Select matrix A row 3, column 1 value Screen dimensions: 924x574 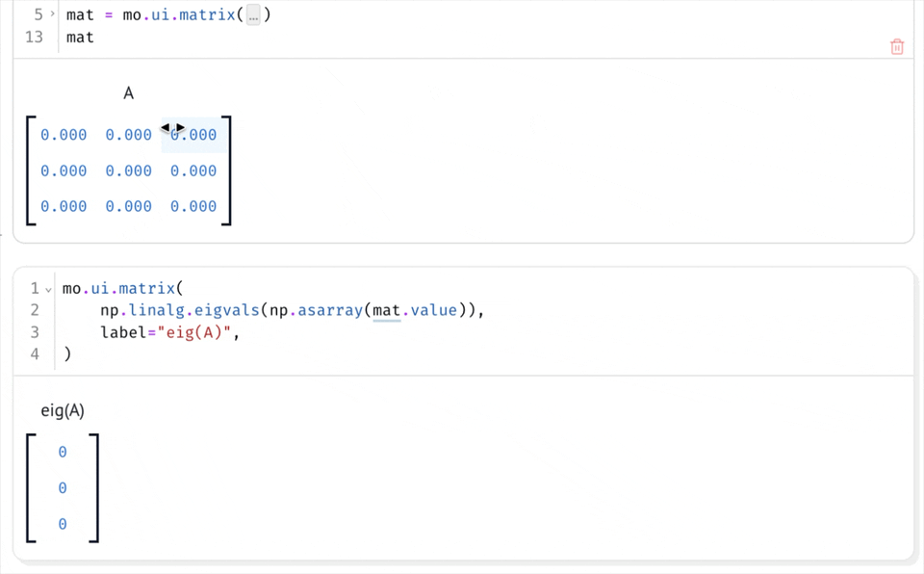[64, 206]
